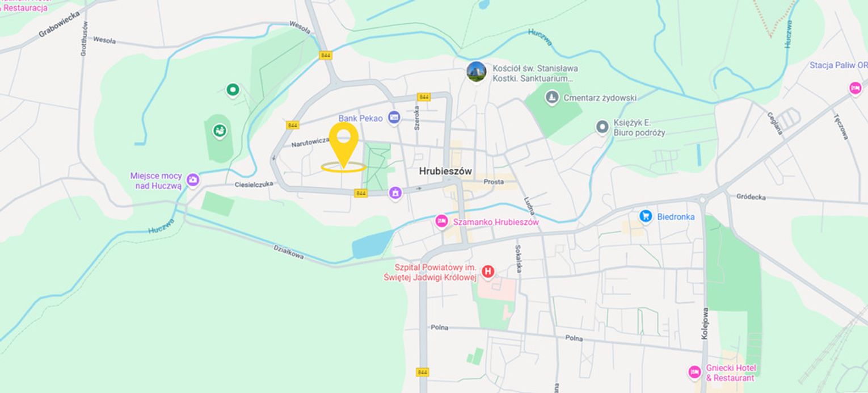This screenshot has height=393, width=868.
Task: Select the purple museum icon near road 844
Action: pos(395,193)
